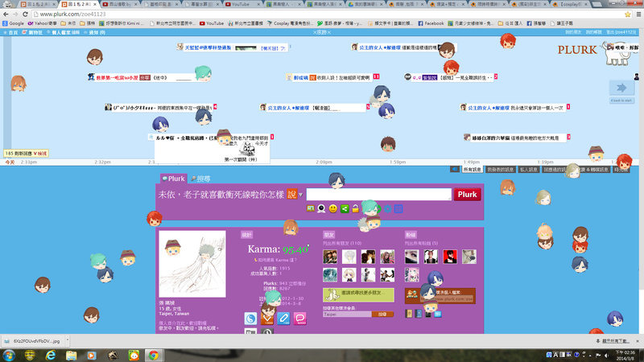Click the Windows Start button
The image size is (644, 362).
click(9, 355)
